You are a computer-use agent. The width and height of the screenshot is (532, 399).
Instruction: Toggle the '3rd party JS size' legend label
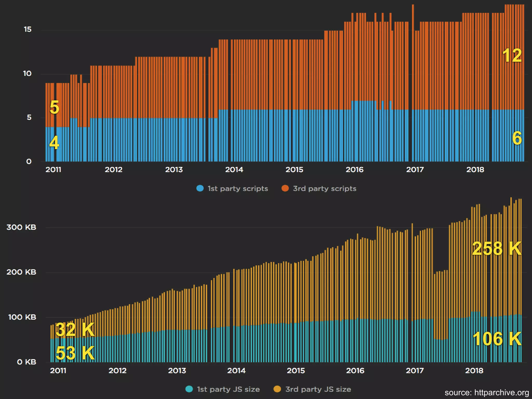pos(318,389)
